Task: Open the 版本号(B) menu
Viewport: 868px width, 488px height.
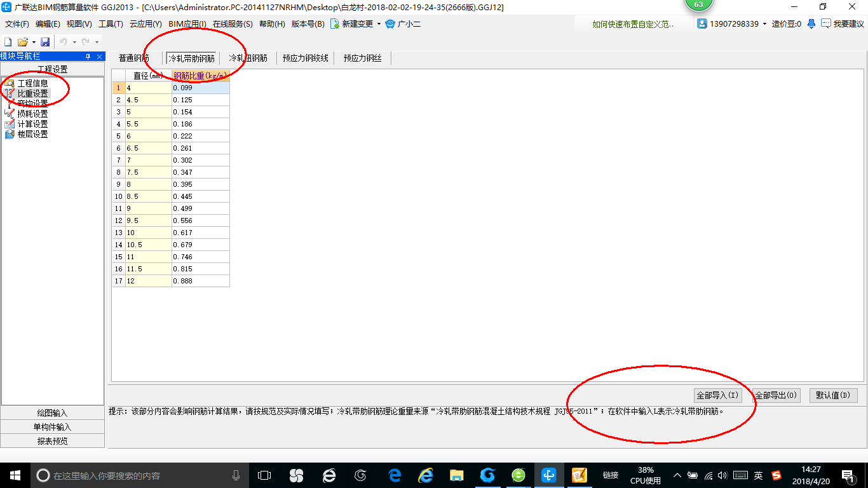Action: click(x=308, y=24)
